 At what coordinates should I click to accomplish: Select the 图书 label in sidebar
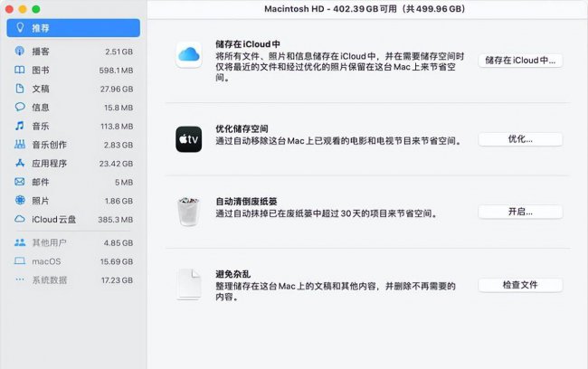tap(41, 71)
